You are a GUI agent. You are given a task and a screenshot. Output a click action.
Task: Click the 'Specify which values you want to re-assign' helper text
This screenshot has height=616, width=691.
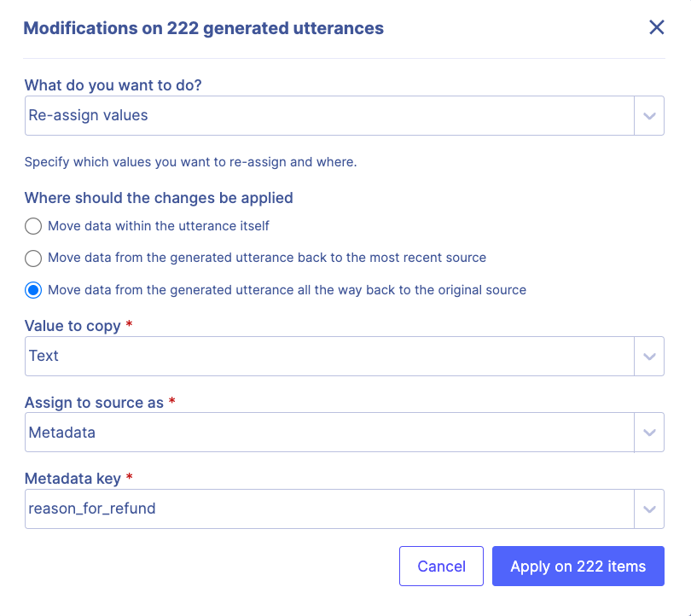pyautogui.click(x=190, y=162)
